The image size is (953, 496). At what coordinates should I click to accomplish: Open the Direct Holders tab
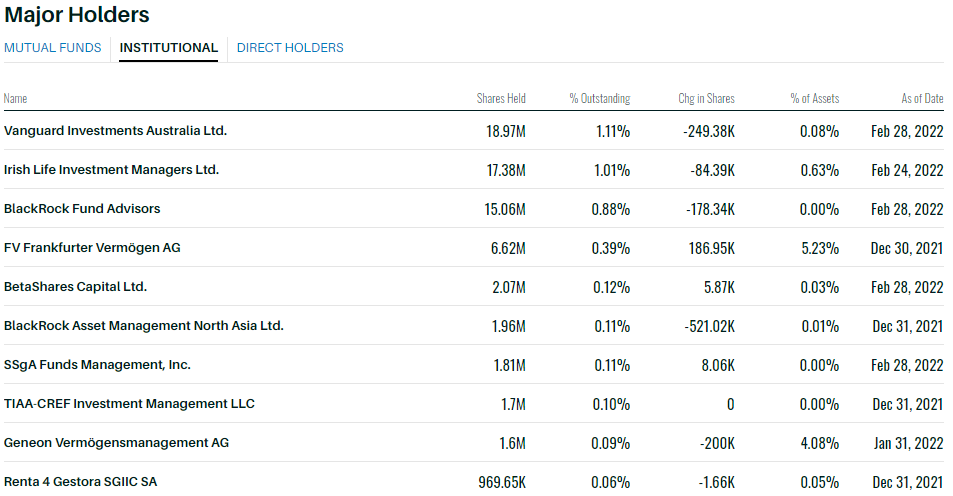(x=290, y=48)
